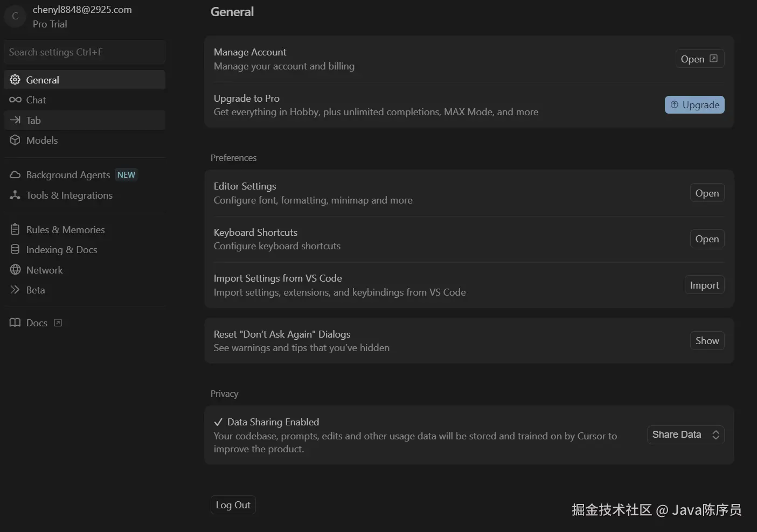The height and width of the screenshot is (532, 757).
Task: Select the Network settings tab
Action: click(44, 270)
